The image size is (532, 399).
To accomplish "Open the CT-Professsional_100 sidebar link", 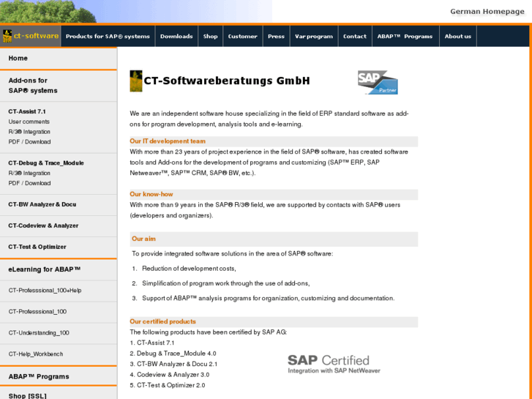I will click(37, 312).
